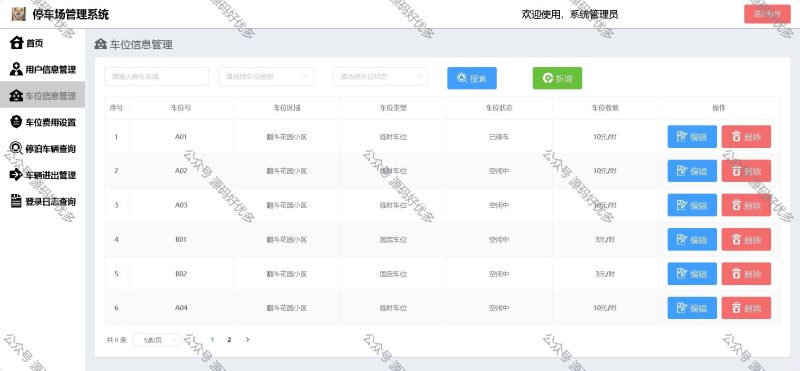Click the search icon beside 停泊车辆查询
Screen dimensions: 800x371
(x=16, y=149)
